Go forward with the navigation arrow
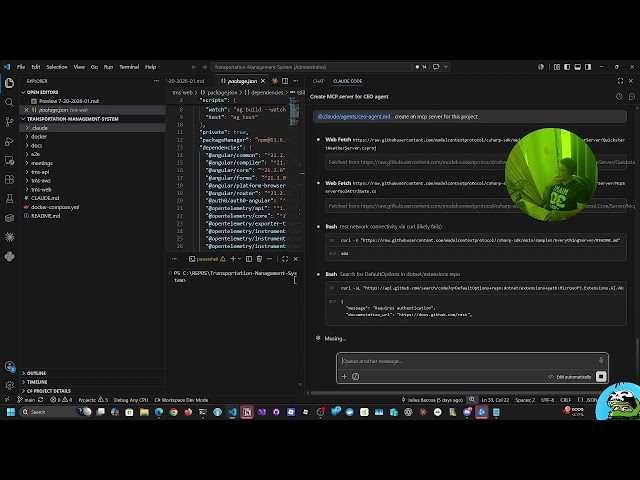 click(x=204, y=67)
